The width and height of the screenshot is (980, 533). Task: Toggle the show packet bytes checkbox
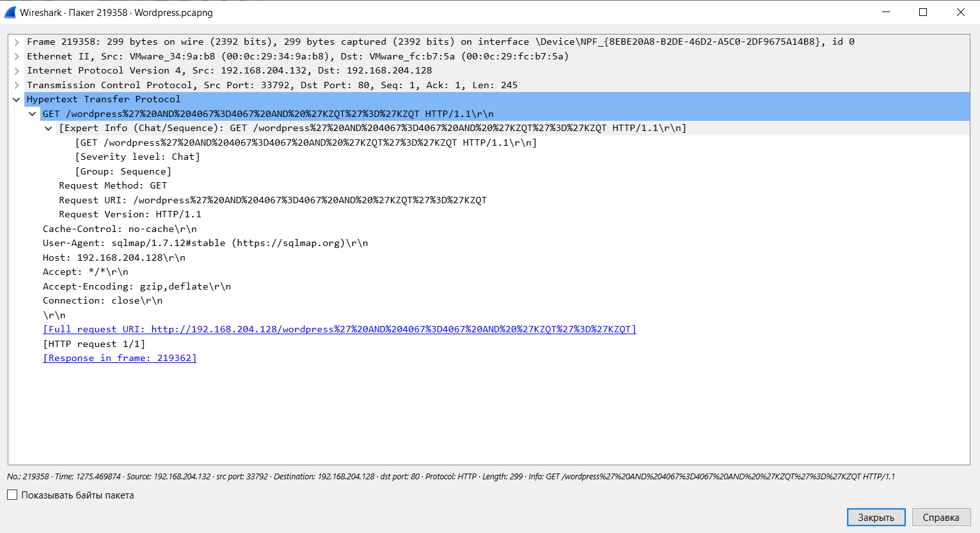click(x=12, y=495)
